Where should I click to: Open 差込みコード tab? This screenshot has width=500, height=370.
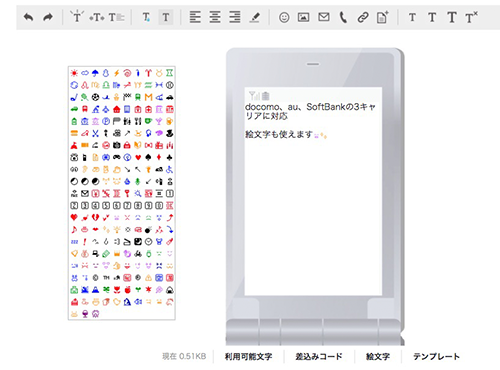pyautogui.click(x=319, y=357)
